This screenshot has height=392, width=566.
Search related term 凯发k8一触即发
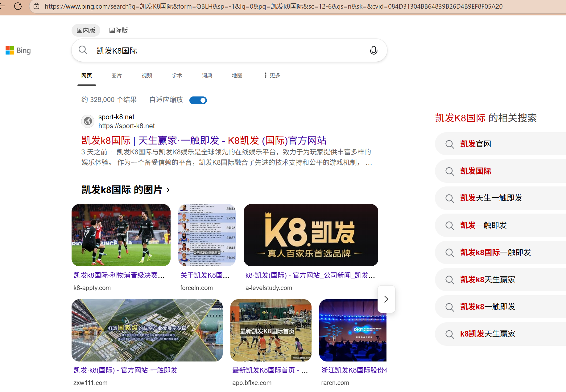488,307
